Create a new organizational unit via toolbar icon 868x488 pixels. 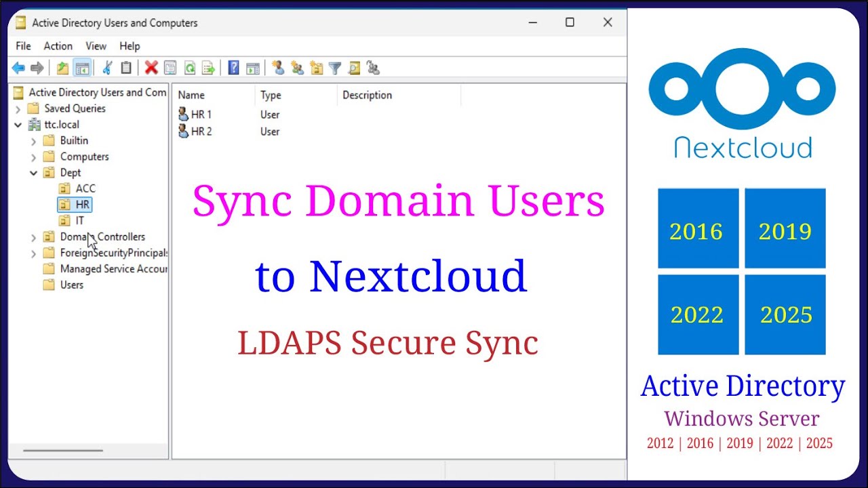click(316, 68)
